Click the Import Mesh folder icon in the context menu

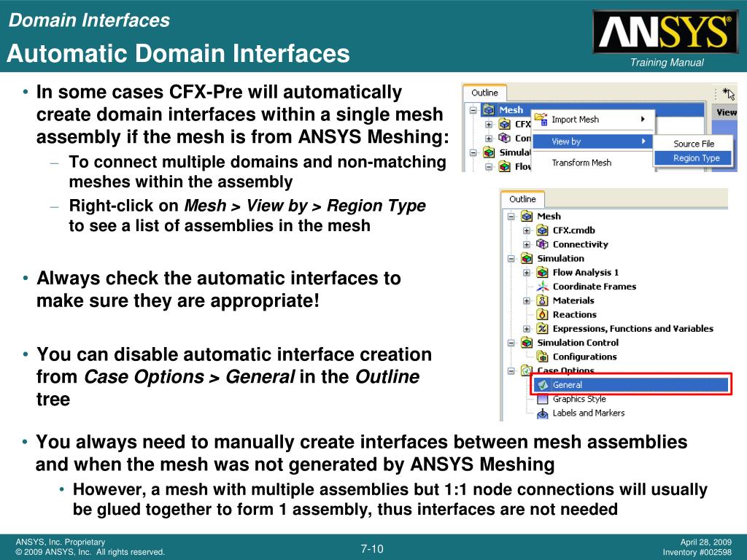(x=541, y=120)
